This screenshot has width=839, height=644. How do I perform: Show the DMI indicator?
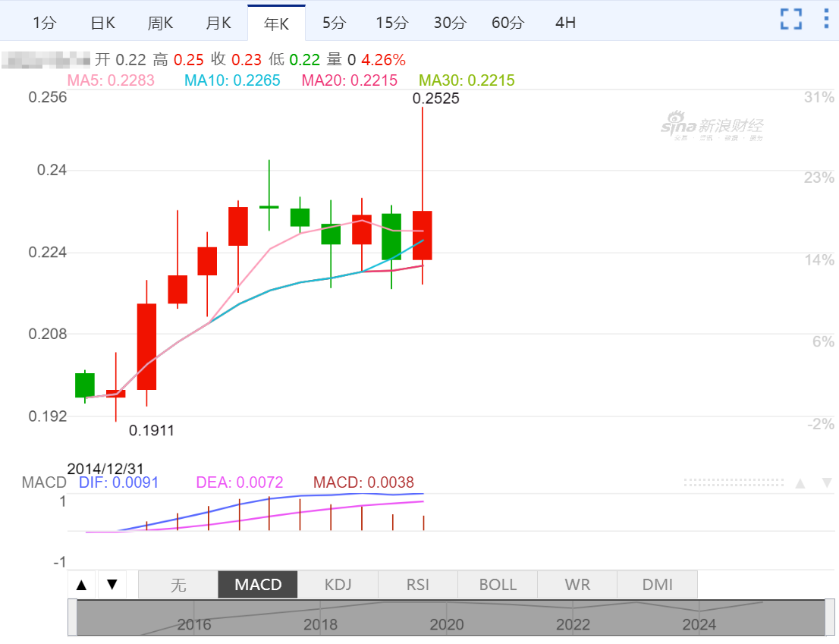[x=657, y=585]
